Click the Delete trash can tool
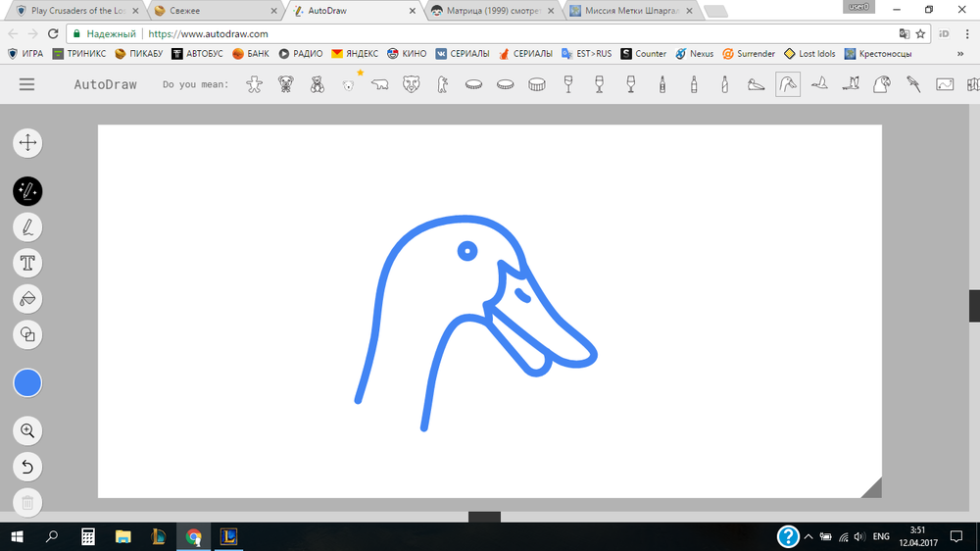The image size is (980, 551). (x=27, y=502)
